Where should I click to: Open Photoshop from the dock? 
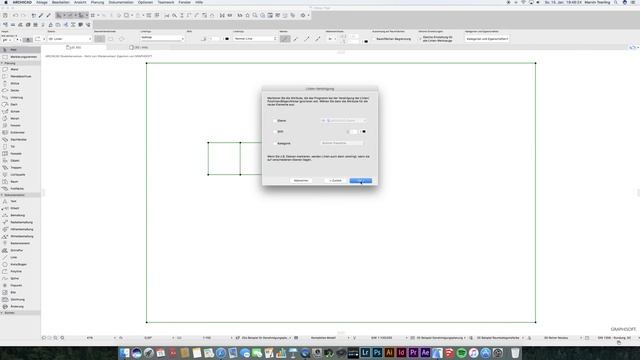coord(377,352)
